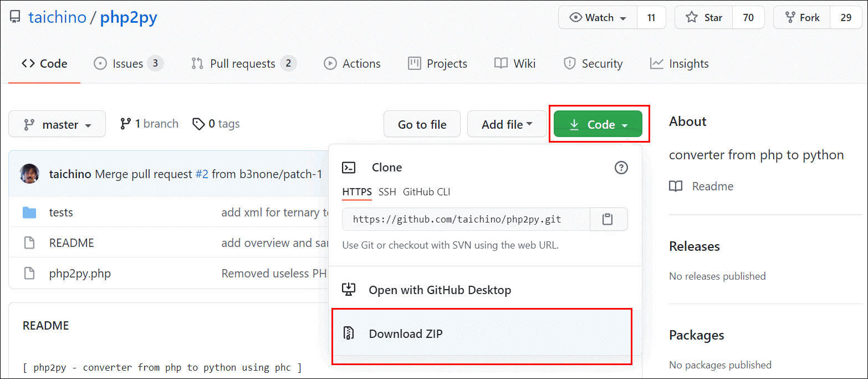This screenshot has width=868, height=379.
Task: Open the Releases heading link
Action: pos(695,246)
